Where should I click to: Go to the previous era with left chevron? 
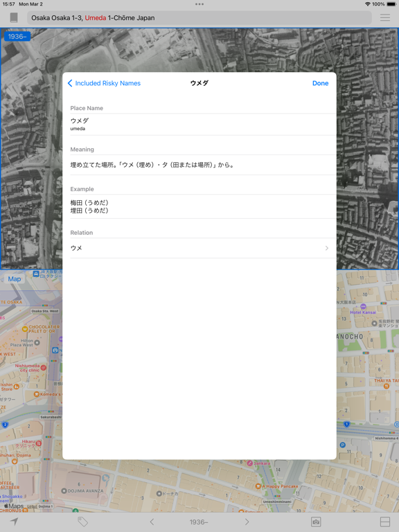152,522
